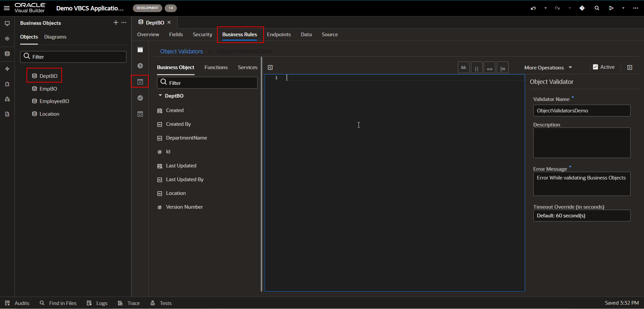Switch to the Overview tab
This screenshot has width=644, height=309.
pos(148,35)
